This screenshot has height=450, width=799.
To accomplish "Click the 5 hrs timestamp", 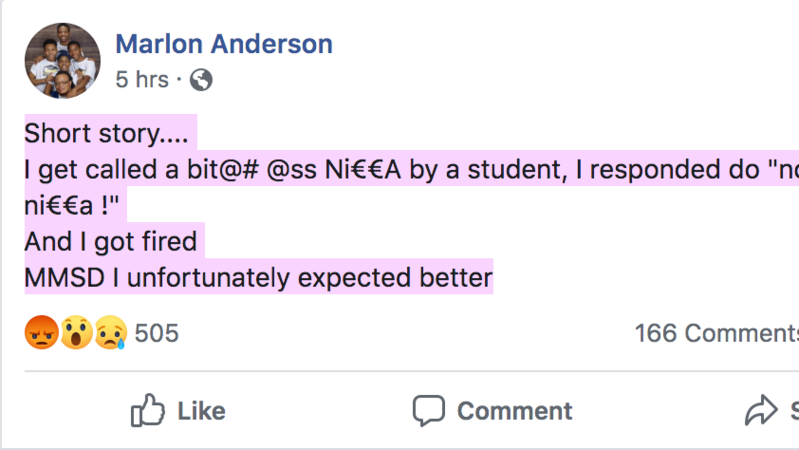I will click(x=142, y=79).
